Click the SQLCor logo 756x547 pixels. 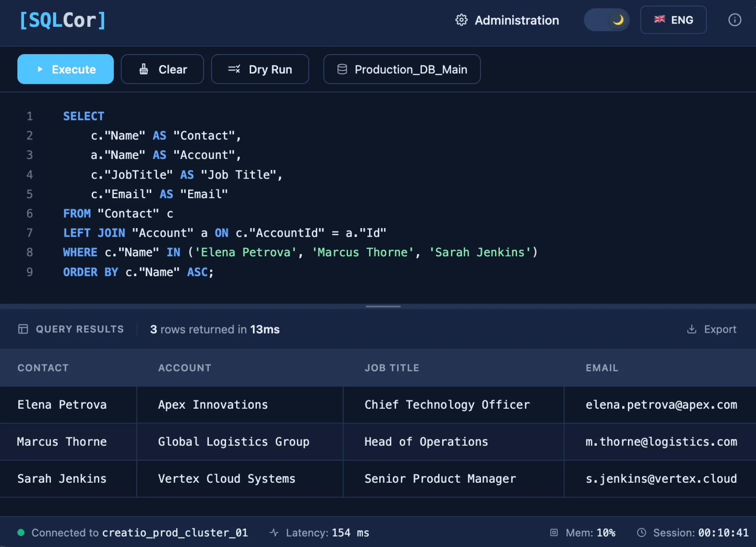(63, 20)
